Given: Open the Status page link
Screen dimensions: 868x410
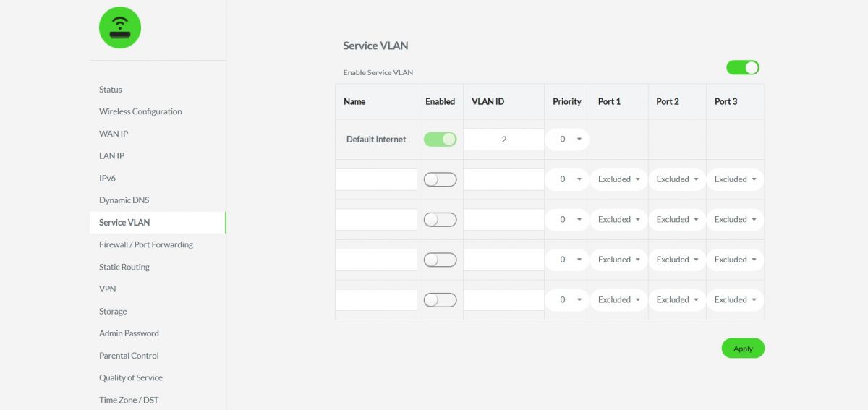Looking at the screenshot, I should point(111,90).
